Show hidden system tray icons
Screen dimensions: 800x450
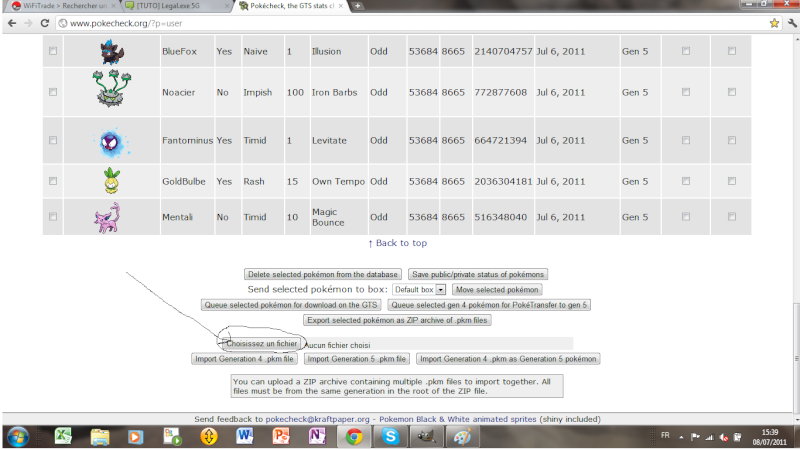point(681,437)
